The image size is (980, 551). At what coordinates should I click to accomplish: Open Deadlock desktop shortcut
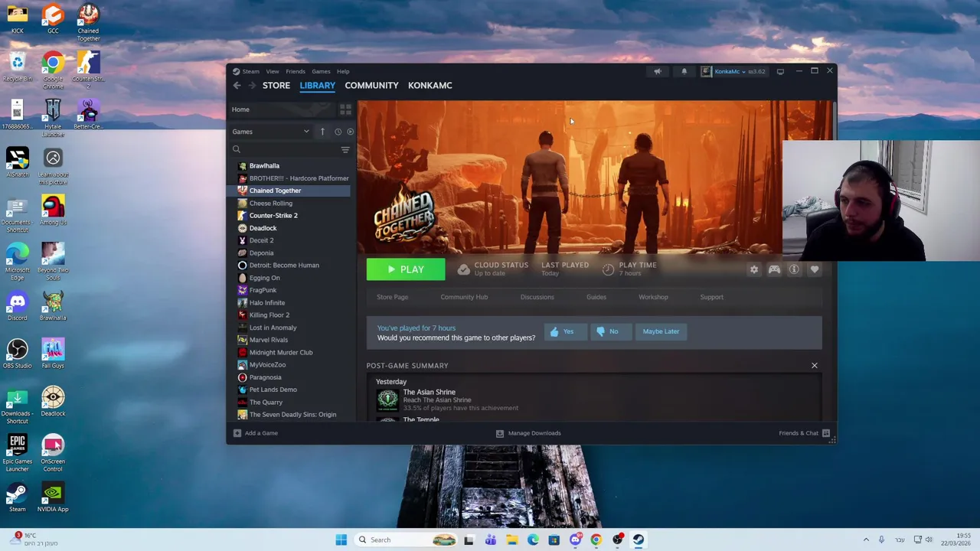coord(53,401)
